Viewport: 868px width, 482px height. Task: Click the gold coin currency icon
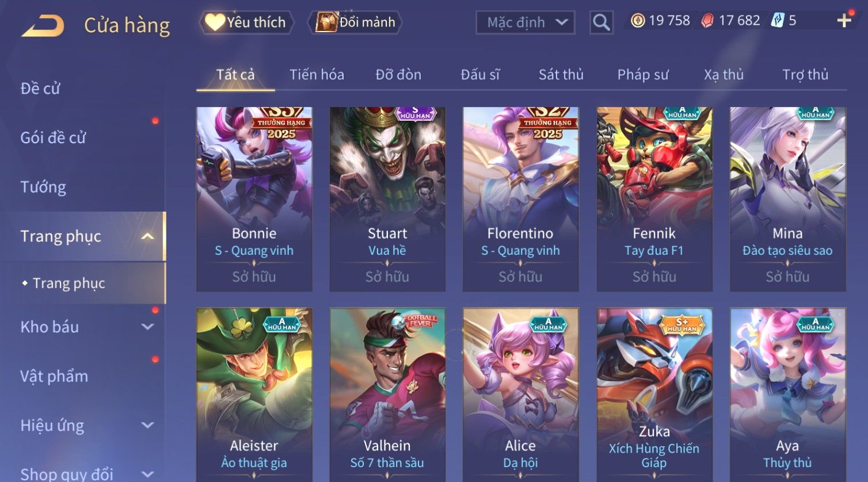point(637,21)
